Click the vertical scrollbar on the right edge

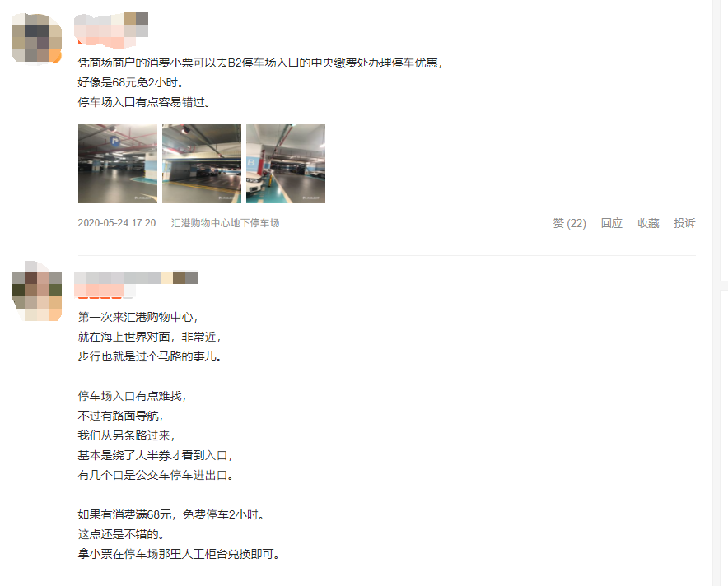(716, 293)
